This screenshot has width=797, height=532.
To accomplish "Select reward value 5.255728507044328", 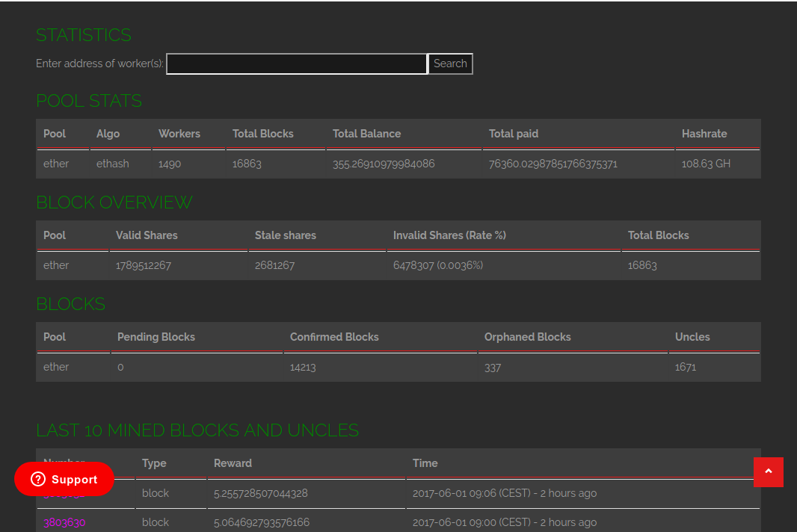I will (260, 493).
